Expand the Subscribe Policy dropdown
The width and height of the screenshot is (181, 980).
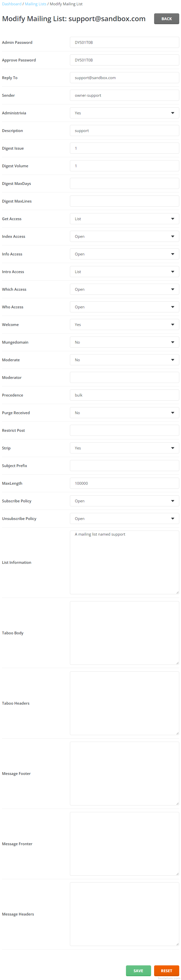pyautogui.click(x=124, y=501)
